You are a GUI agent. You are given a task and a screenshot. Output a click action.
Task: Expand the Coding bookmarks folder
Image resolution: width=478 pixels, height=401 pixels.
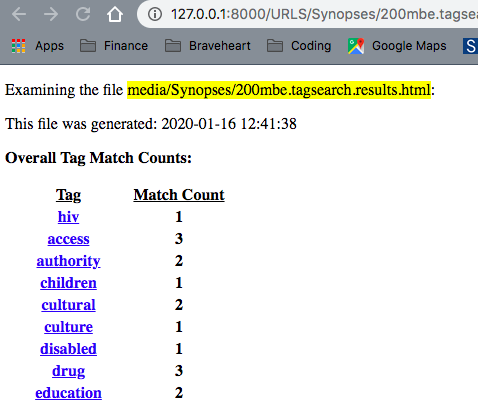(x=299, y=46)
